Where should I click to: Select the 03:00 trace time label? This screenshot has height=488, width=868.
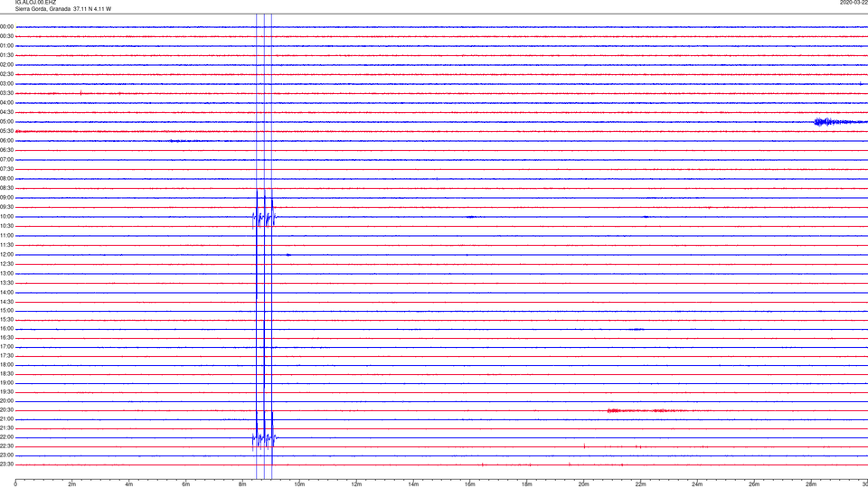pos(6,83)
